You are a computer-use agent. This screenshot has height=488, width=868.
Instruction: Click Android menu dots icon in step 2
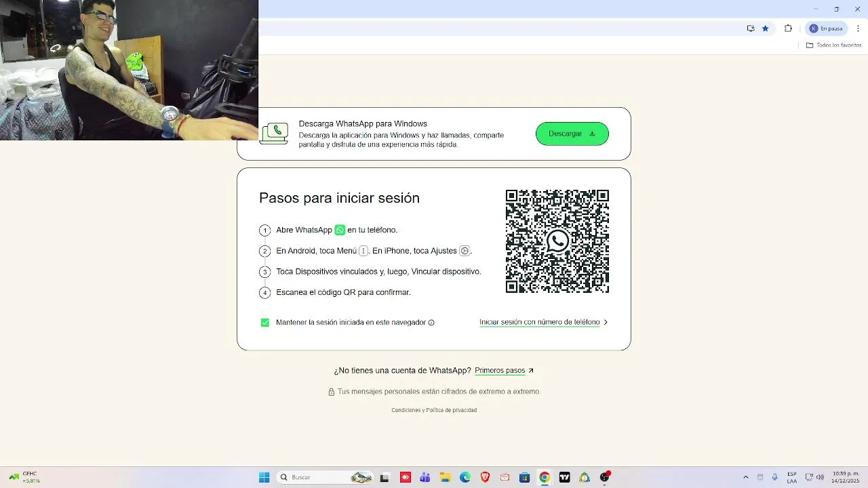(x=363, y=251)
